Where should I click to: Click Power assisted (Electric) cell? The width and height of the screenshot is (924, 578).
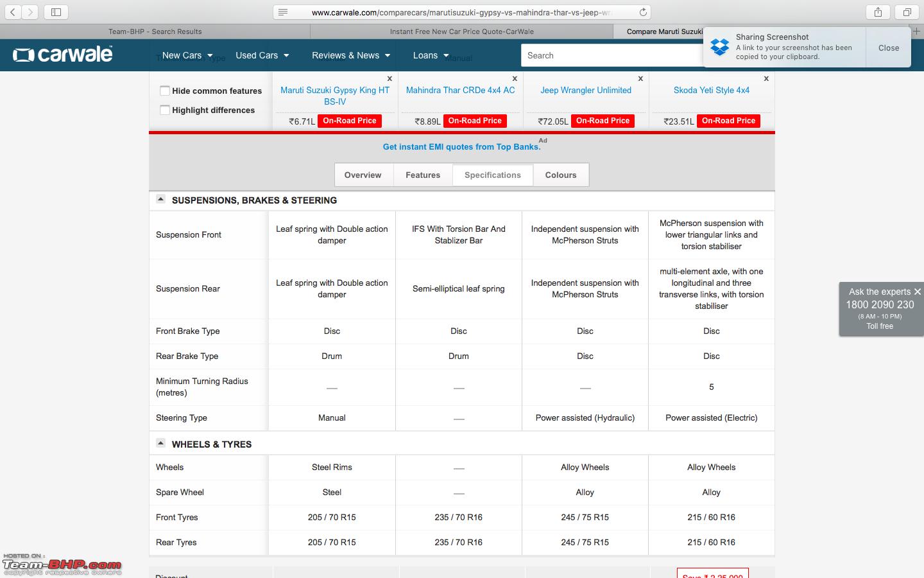(712, 417)
